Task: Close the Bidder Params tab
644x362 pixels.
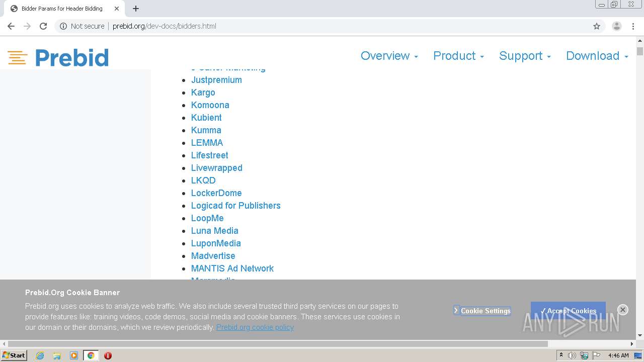Action: [x=116, y=9]
